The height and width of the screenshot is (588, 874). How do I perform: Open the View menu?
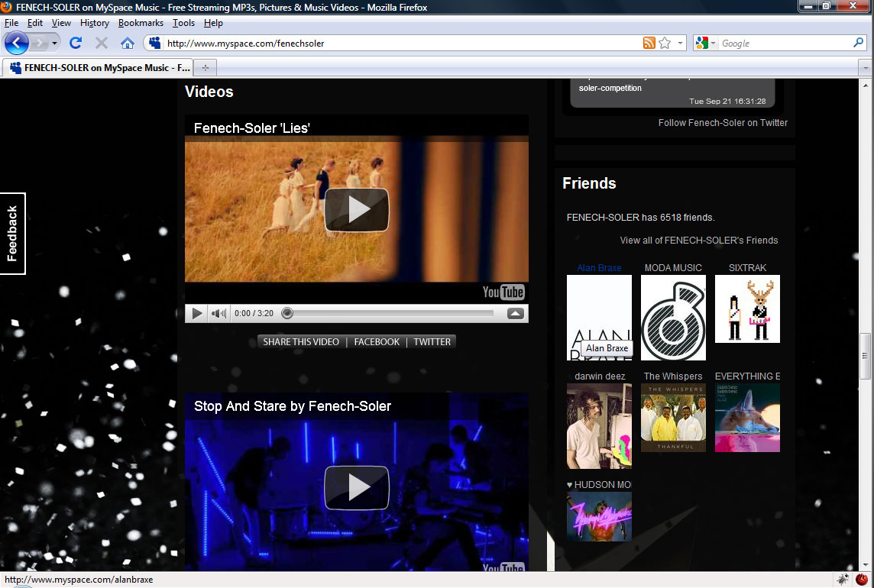coord(61,23)
